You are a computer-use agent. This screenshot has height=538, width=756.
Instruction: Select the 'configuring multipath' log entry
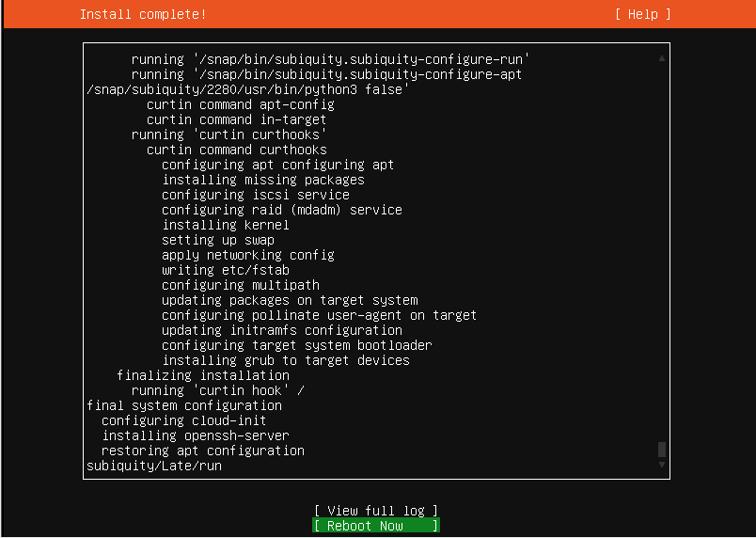coord(241,285)
